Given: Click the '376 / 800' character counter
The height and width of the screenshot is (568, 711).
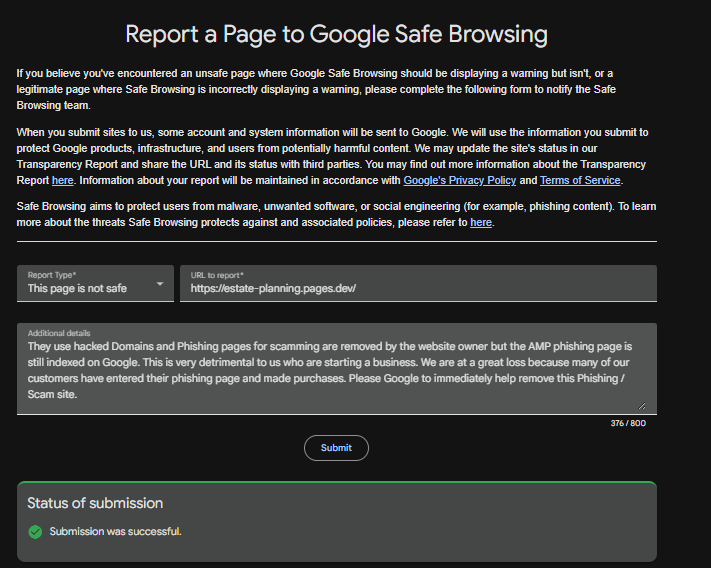Looking at the screenshot, I should tap(628, 423).
